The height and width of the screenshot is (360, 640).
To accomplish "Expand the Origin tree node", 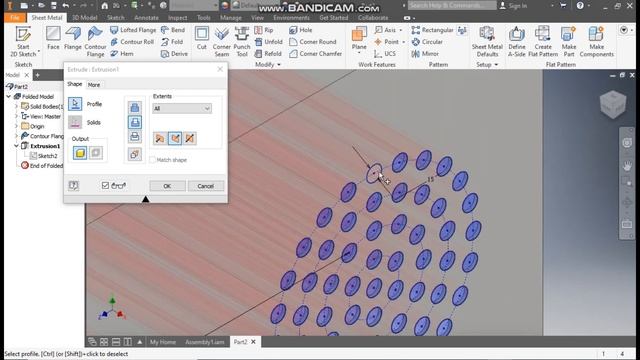I will click(x=16, y=126).
